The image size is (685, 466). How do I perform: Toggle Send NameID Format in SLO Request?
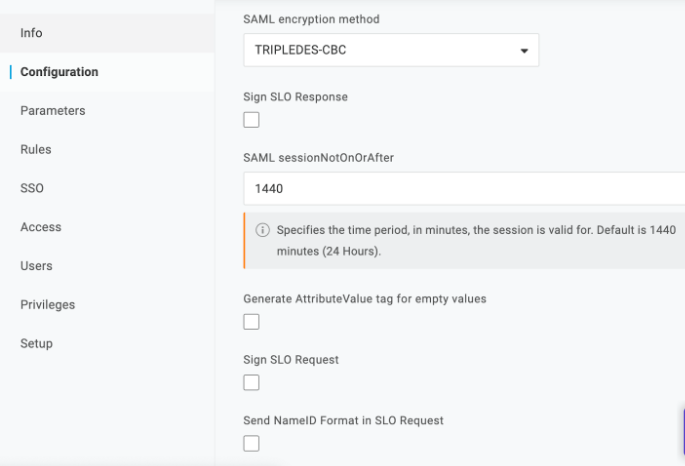coord(251,443)
